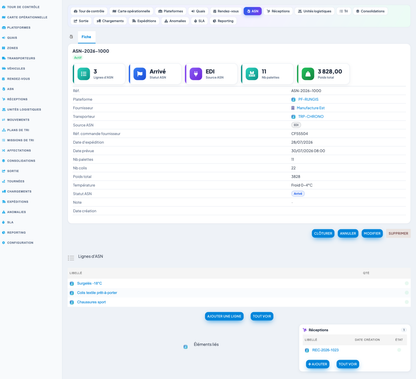
Task: Select Zones in left sidebar
Action: click(x=10, y=48)
